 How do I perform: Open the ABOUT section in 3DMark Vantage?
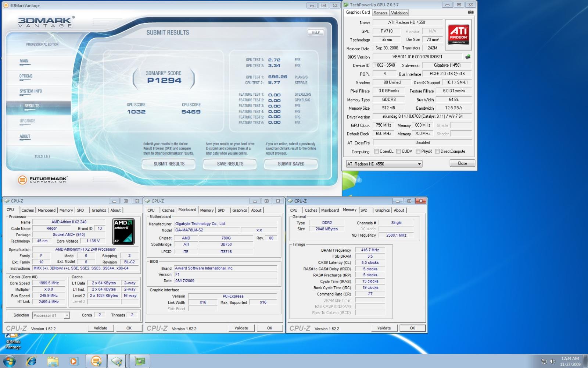click(x=25, y=137)
